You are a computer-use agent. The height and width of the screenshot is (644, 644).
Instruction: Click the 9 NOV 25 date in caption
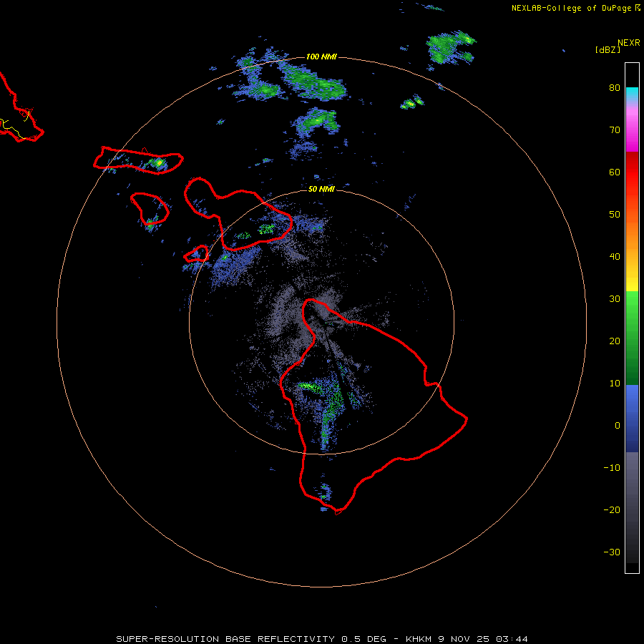point(465,639)
